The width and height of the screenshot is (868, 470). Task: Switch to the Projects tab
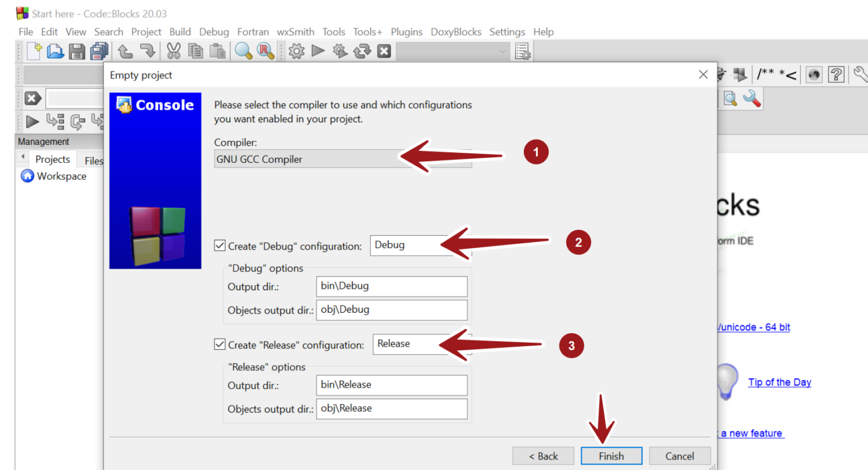53,159
